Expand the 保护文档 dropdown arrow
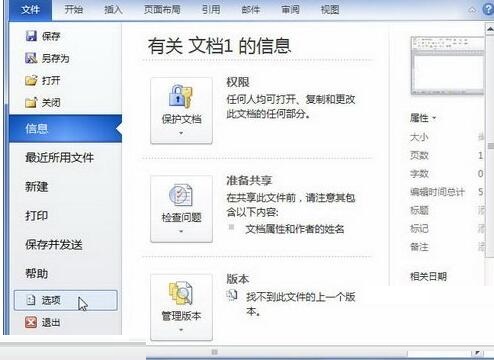 pyautogui.click(x=181, y=133)
